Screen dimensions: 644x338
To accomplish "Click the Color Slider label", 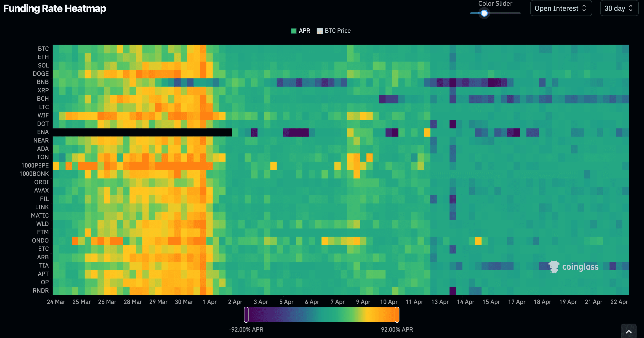I will pos(495,3).
